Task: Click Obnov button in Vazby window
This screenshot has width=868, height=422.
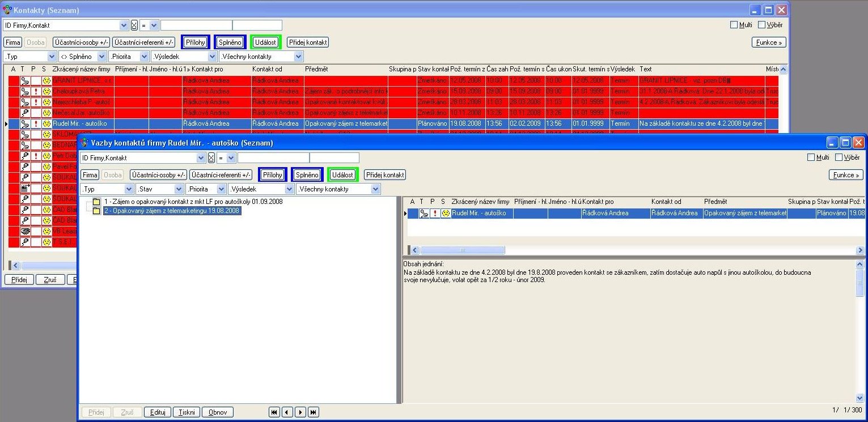Action: (x=218, y=412)
